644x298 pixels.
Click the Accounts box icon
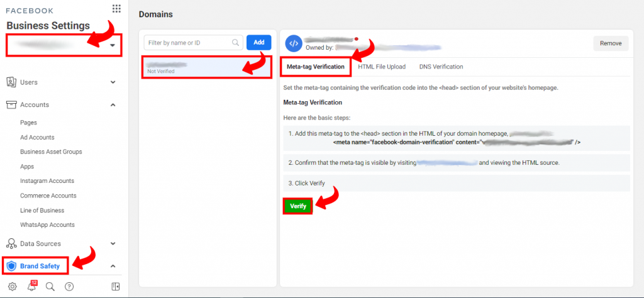click(x=11, y=104)
